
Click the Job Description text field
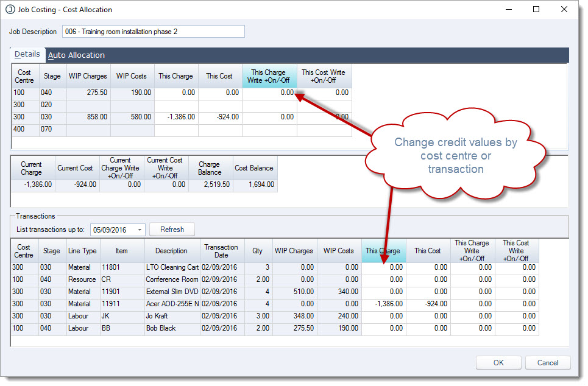tap(154, 32)
